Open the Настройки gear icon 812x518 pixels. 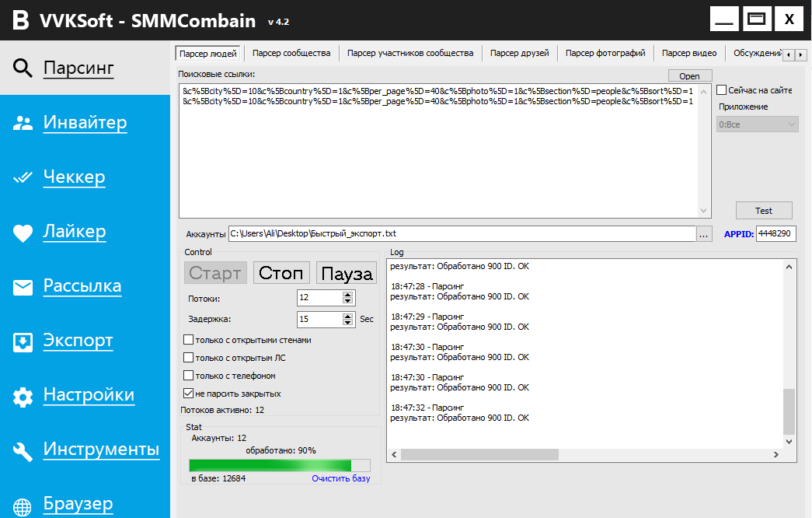(23, 397)
